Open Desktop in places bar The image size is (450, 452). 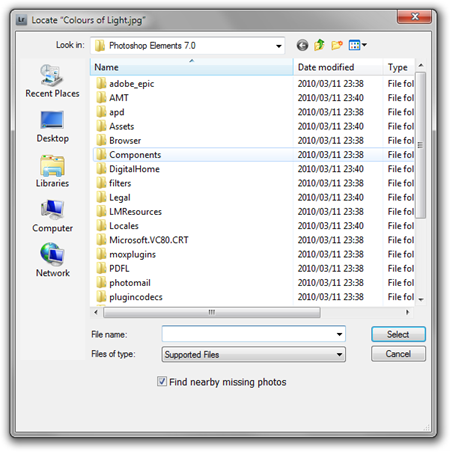[x=52, y=127]
